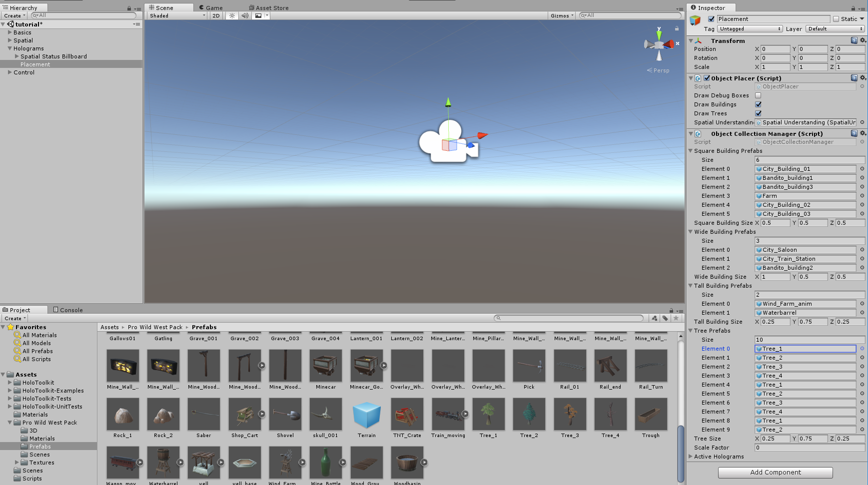Screen dimensions: 868x485
Task: Click search by label tag icon
Action: (665, 318)
